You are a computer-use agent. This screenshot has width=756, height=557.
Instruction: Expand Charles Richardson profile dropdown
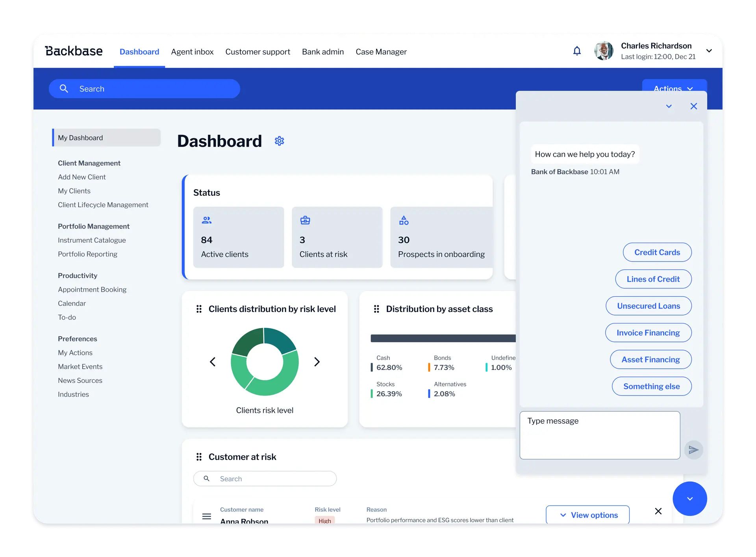pos(709,51)
